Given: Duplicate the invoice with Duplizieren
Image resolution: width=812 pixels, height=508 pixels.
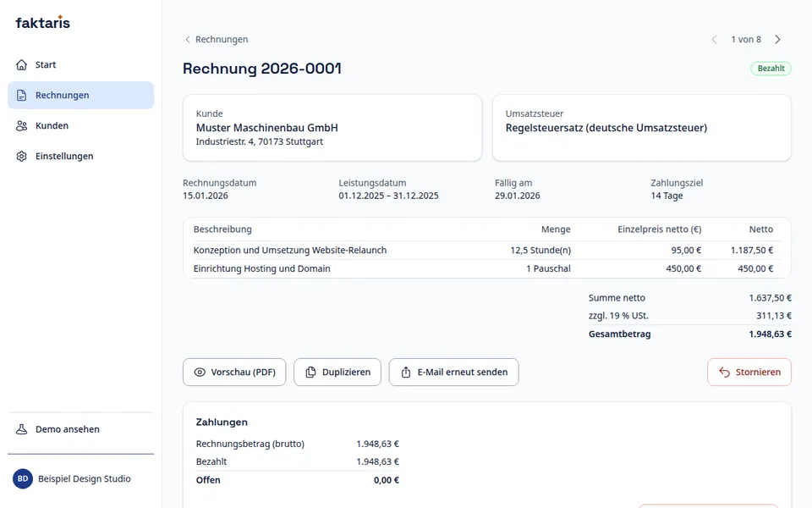Looking at the screenshot, I should tap(337, 373).
